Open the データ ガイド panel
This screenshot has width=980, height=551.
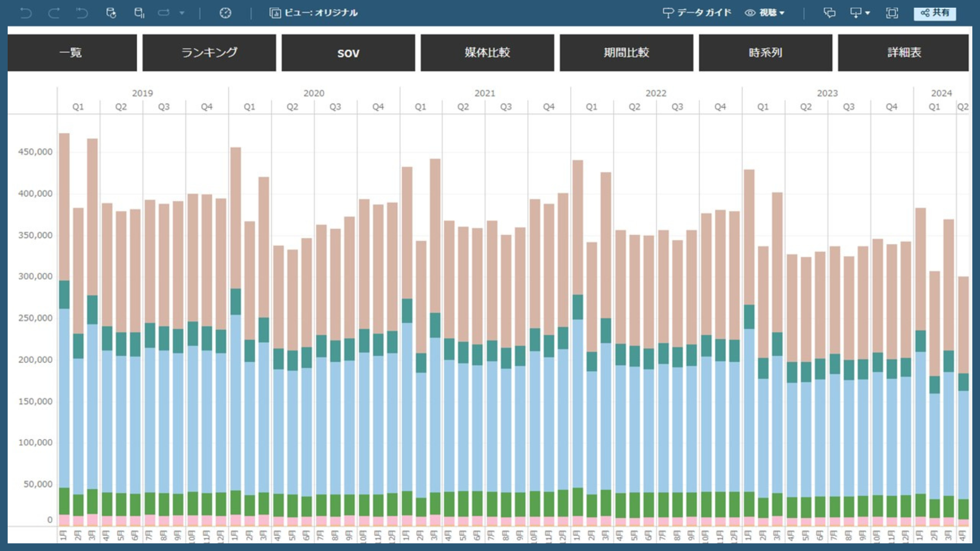[697, 13]
